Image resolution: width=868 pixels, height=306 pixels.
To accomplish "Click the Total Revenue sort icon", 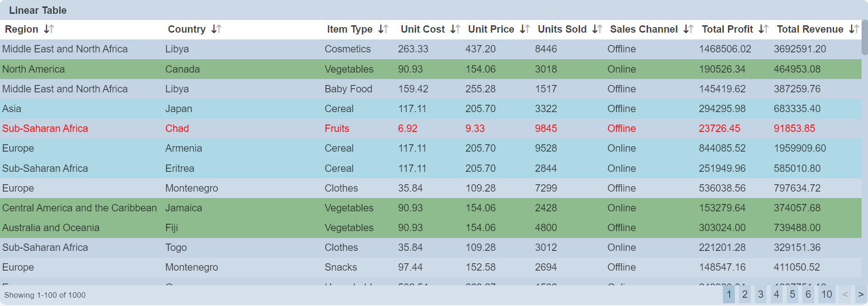I will coord(854,29).
